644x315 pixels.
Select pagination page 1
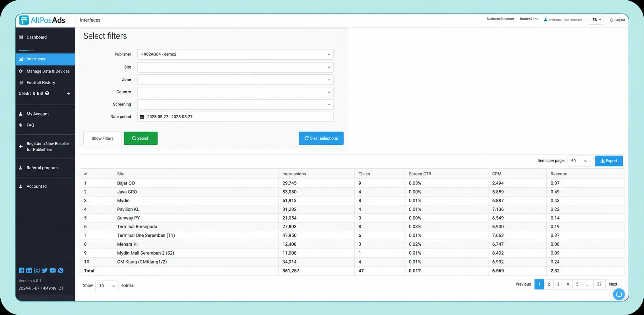click(x=539, y=284)
